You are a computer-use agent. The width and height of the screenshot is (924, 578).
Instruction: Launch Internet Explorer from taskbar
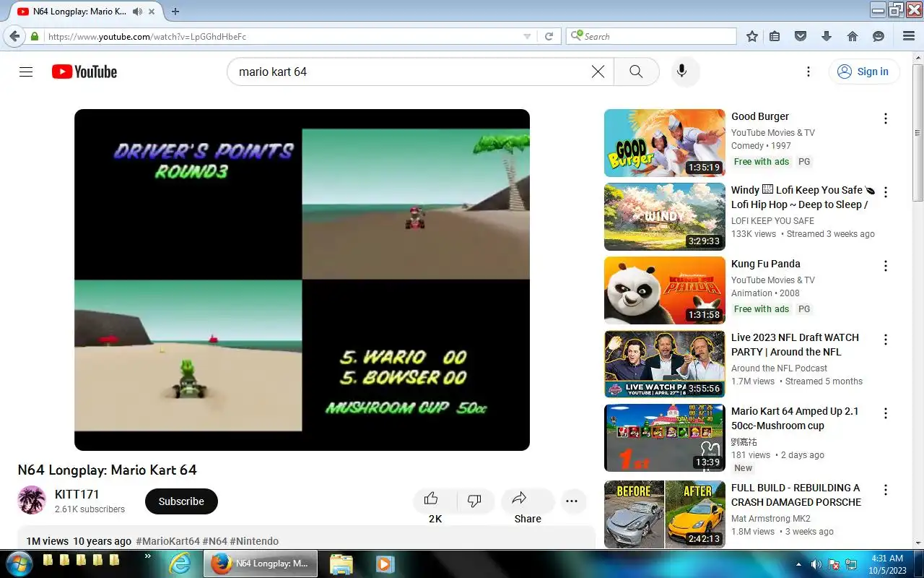tap(180, 564)
